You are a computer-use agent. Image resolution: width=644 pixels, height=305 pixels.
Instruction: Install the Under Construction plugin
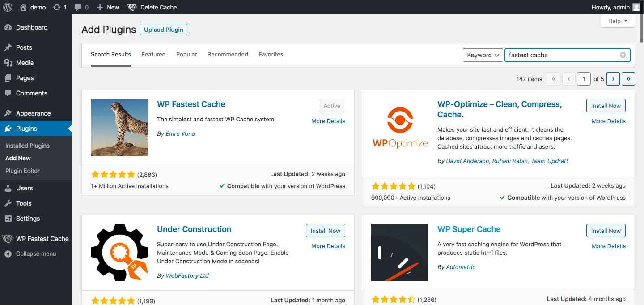click(x=326, y=231)
